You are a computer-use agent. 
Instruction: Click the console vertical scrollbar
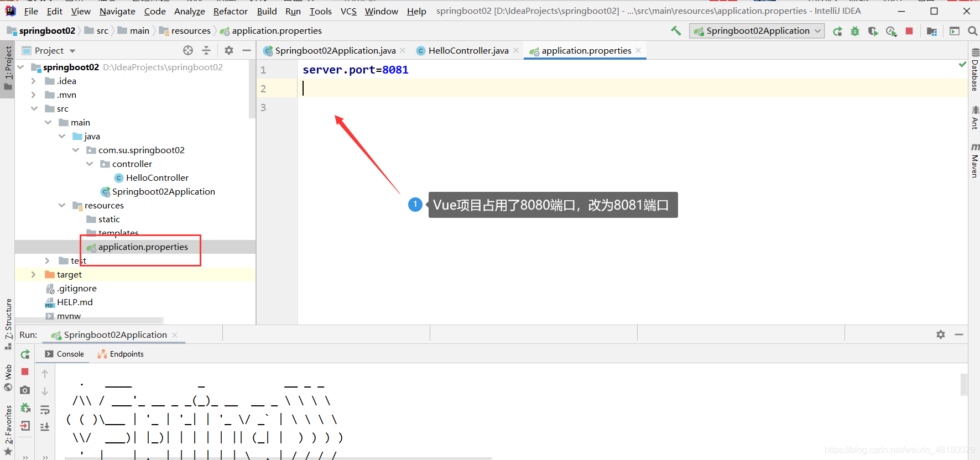click(964, 384)
